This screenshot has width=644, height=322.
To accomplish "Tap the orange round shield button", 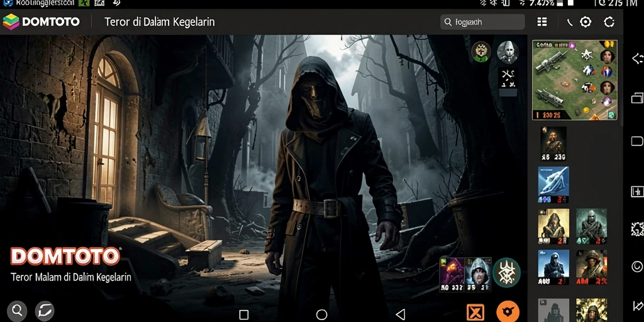I will [508, 312].
